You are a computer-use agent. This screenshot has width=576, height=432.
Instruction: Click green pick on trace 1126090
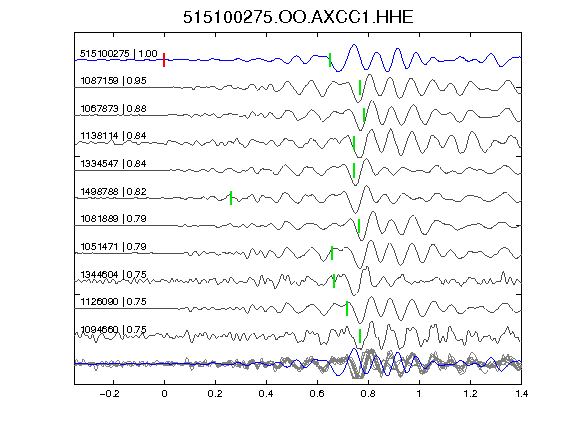347,309
